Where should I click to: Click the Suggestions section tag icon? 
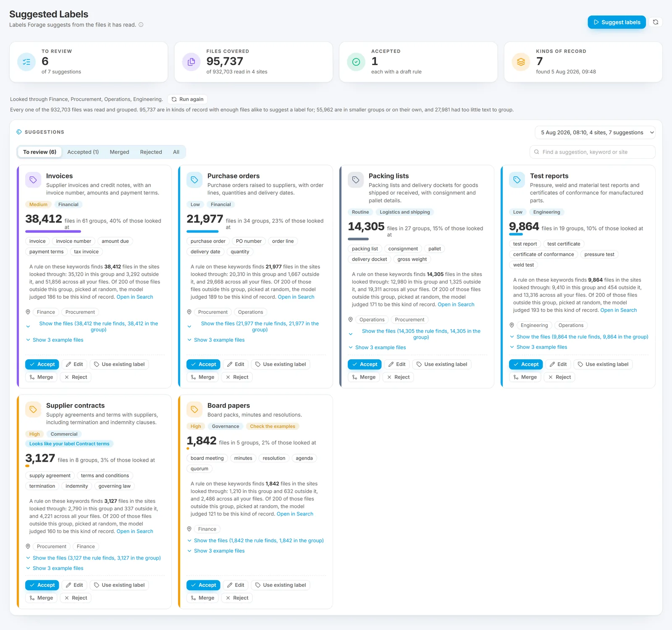click(x=19, y=132)
